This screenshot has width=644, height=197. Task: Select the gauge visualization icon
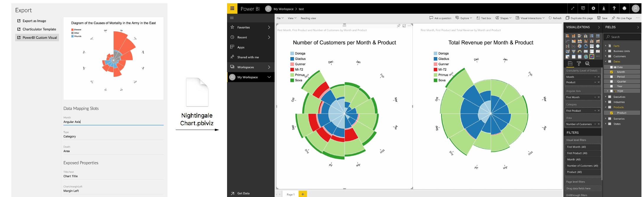579,51
